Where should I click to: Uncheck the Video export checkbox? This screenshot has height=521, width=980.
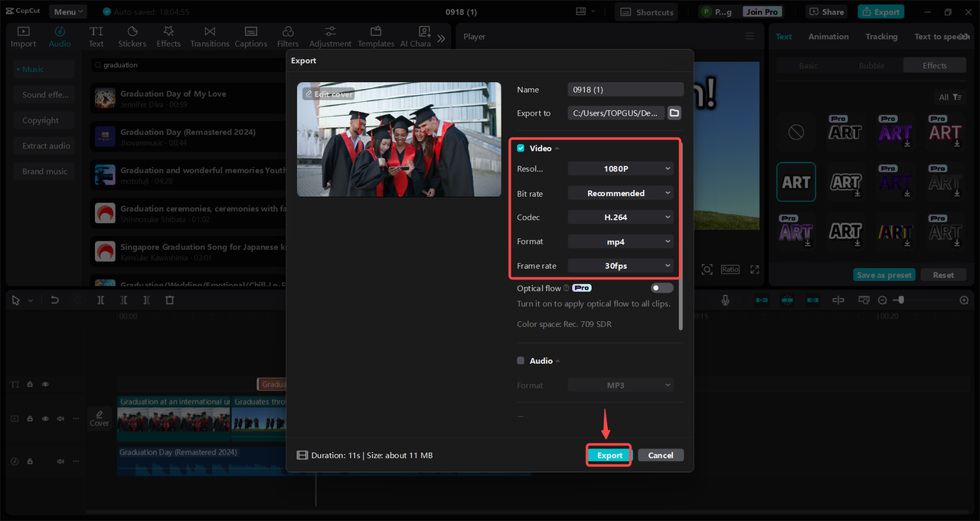click(521, 148)
